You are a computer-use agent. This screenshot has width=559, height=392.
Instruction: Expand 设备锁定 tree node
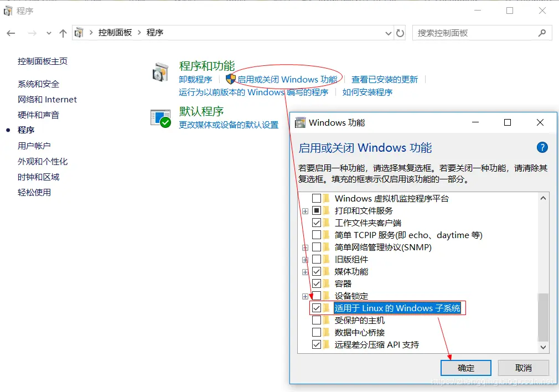point(305,296)
